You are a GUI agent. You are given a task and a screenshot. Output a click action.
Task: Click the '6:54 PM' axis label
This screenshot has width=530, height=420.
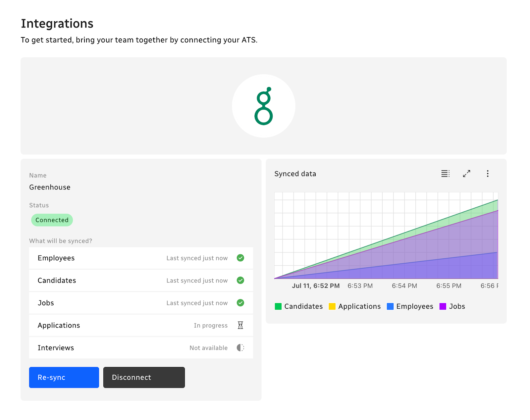tap(404, 286)
